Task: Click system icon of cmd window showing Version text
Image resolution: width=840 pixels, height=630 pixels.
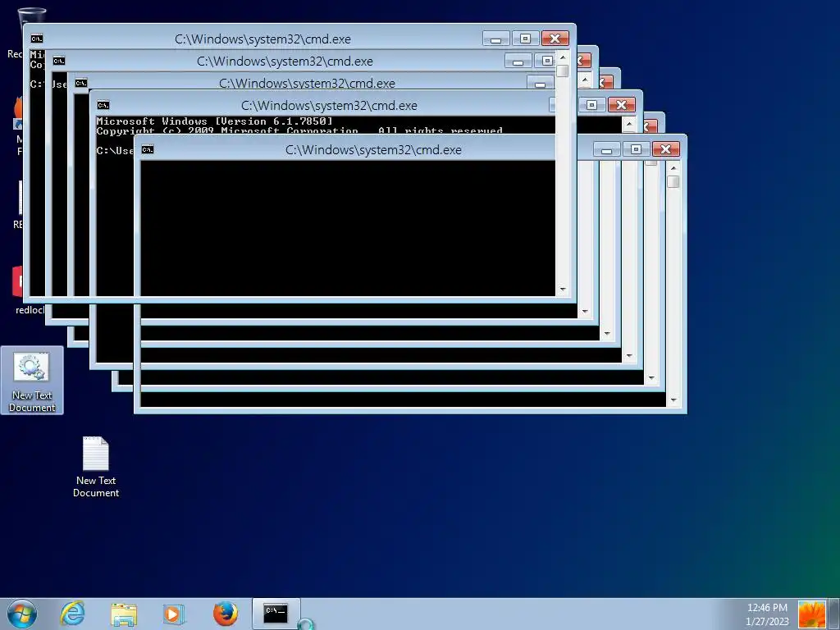Action: pyautogui.click(x=103, y=105)
